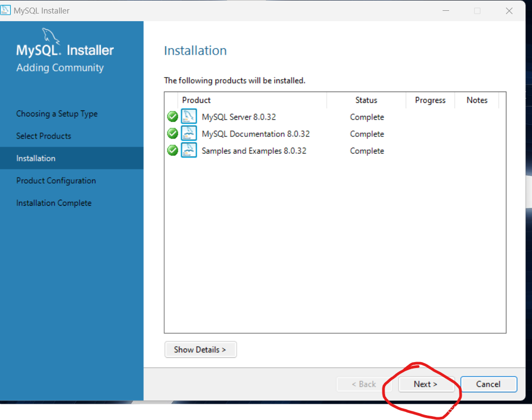Click the green checkmark beside Samples and Examples
The height and width of the screenshot is (420, 532).
point(172,150)
